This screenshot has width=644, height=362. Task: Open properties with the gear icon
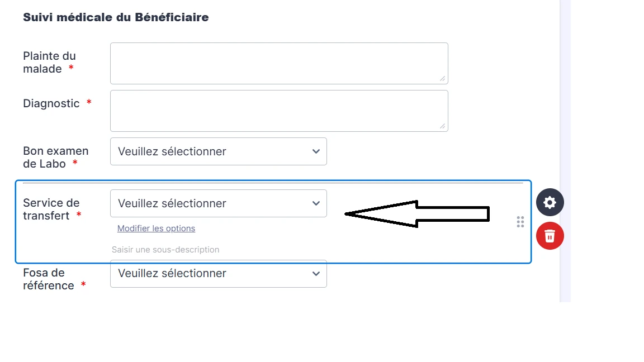click(550, 202)
